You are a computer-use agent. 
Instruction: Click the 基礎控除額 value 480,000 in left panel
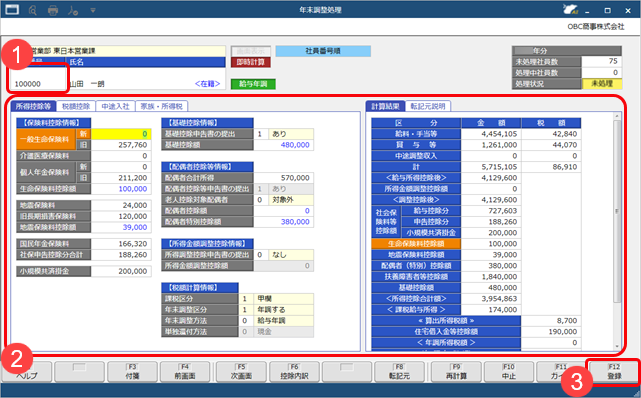[x=284, y=145]
